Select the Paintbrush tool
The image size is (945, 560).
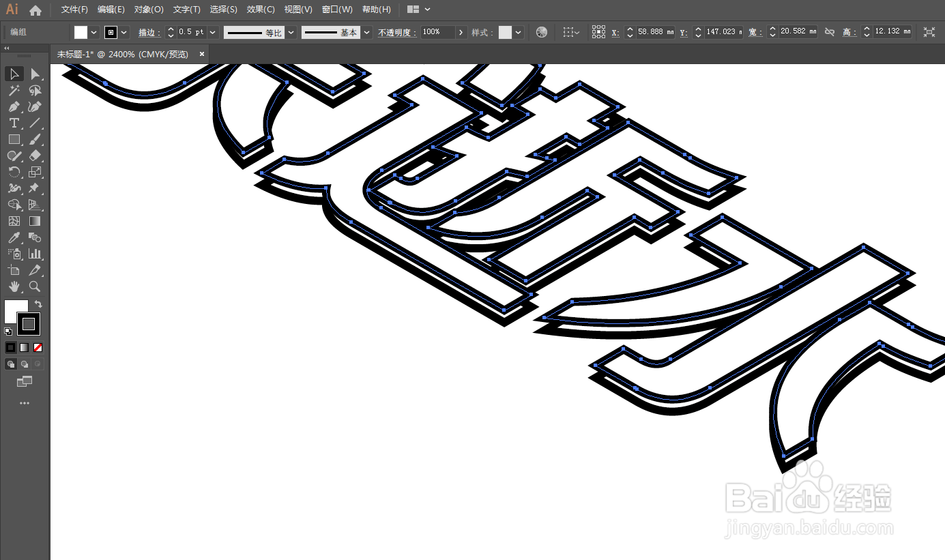tap(35, 139)
